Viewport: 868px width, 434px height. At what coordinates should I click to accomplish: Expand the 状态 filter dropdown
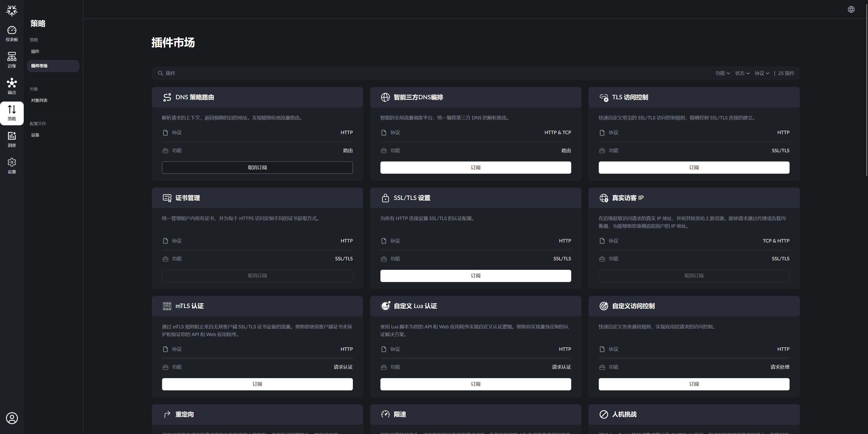[x=742, y=73]
